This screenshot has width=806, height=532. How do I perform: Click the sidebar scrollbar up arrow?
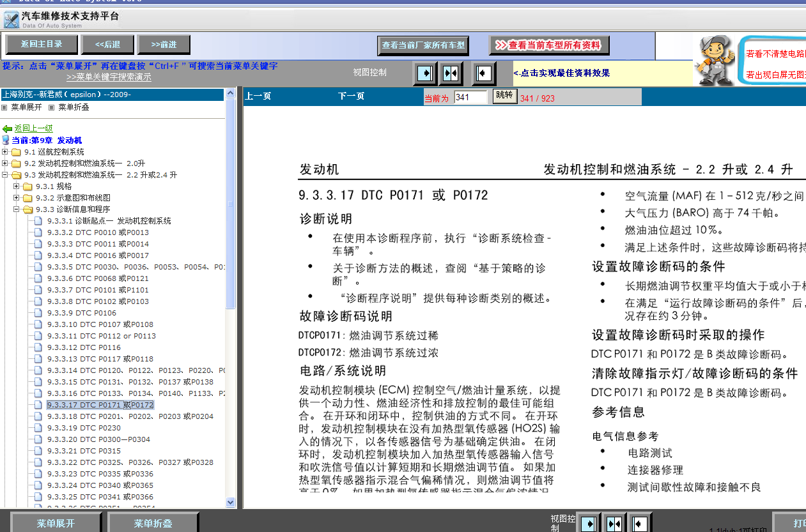point(231,95)
